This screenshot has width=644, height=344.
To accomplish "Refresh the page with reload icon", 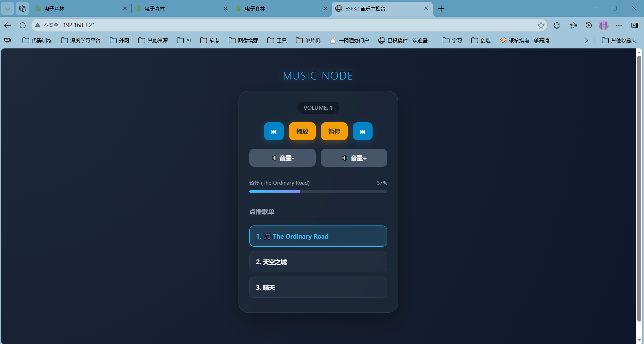I will pos(23,25).
